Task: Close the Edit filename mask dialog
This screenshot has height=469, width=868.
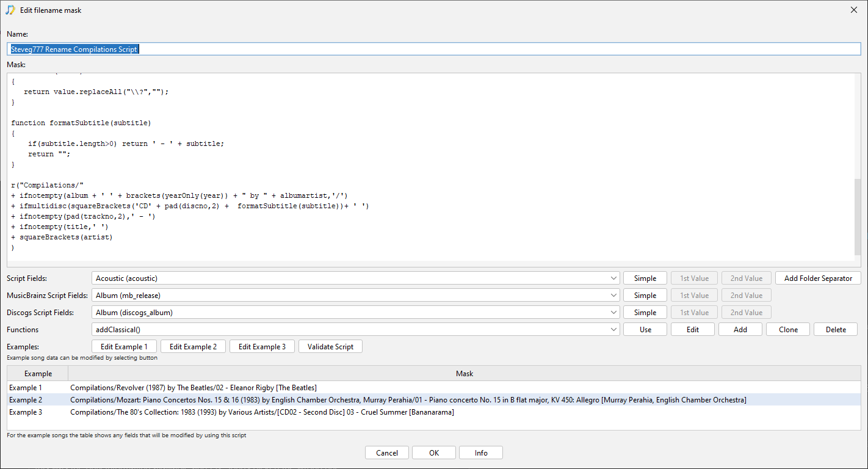Action: click(854, 10)
